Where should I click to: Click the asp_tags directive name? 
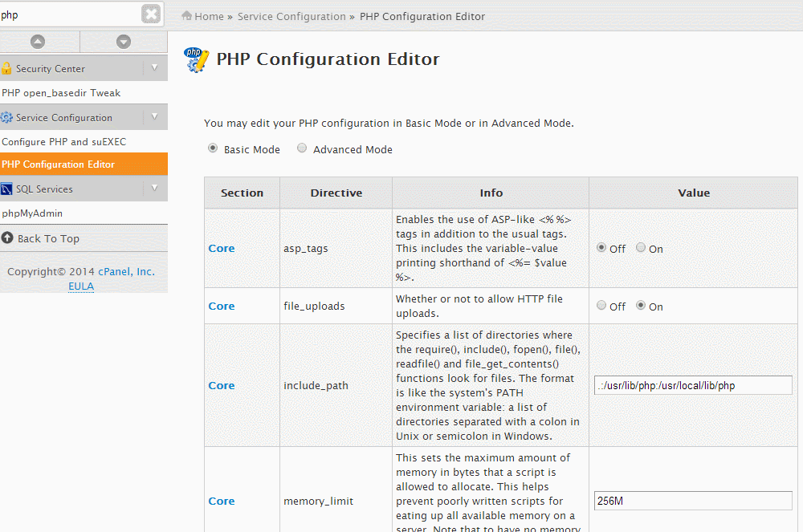pyautogui.click(x=306, y=249)
